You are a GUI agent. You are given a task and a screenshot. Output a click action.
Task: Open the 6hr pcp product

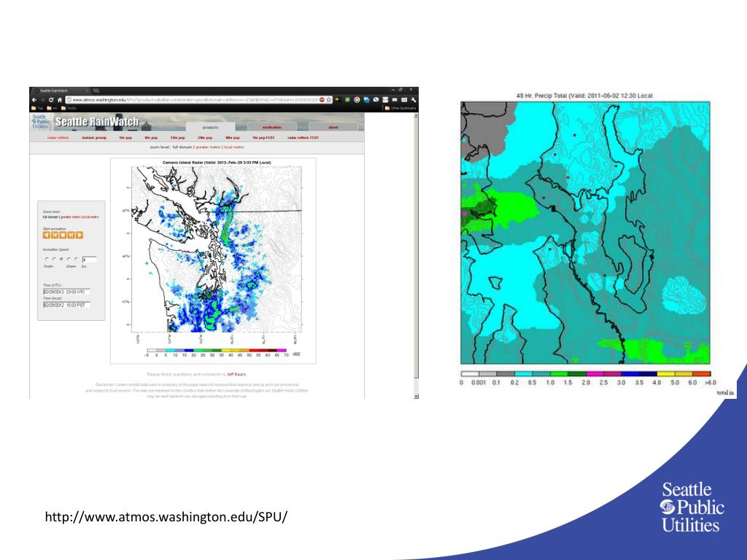pos(151,138)
